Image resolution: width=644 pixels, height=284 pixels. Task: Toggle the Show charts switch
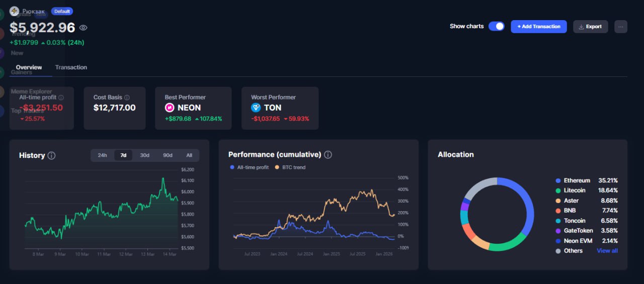(x=496, y=27)
